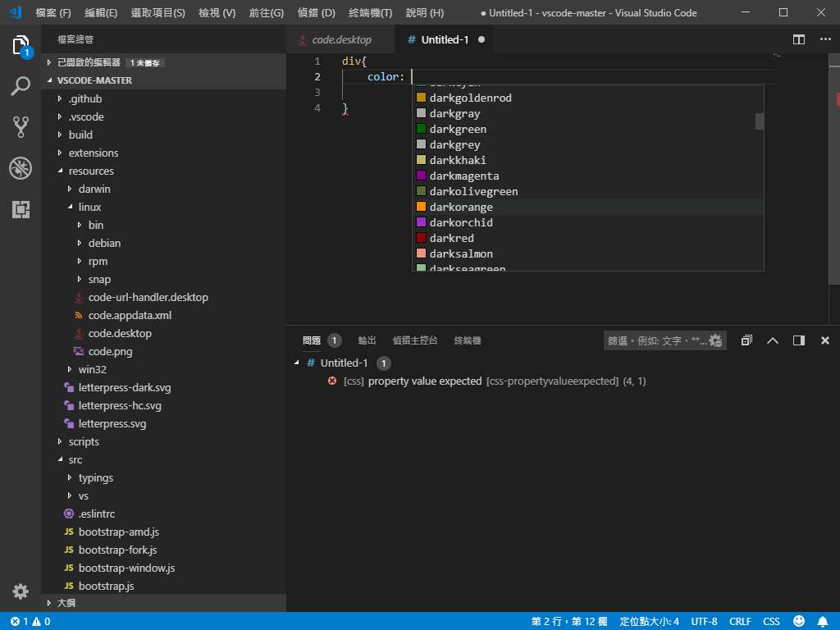Open the Extensions view icon
This screenshot has width=840, height=630.
pyautogui.click(x=21, y=209)
